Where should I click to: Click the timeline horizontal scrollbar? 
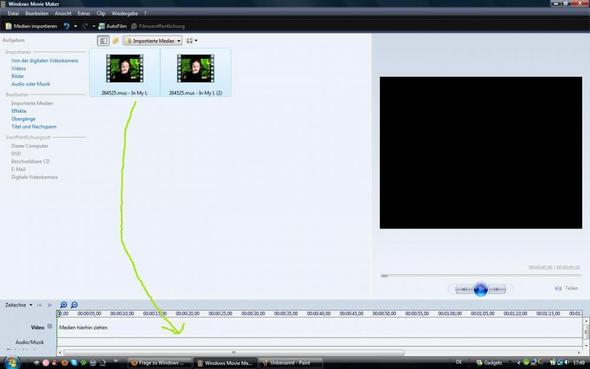[233, 353]
